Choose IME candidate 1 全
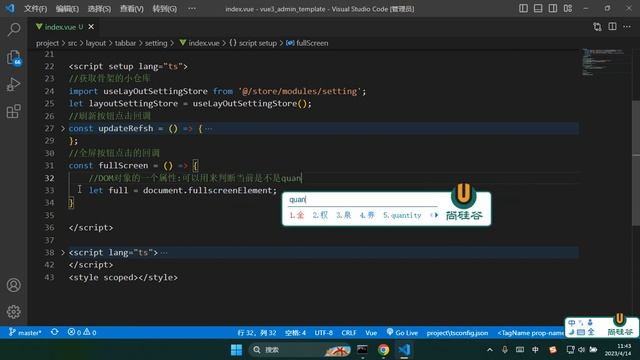Screen dimensions: 640x360 (x=297, y=215)
